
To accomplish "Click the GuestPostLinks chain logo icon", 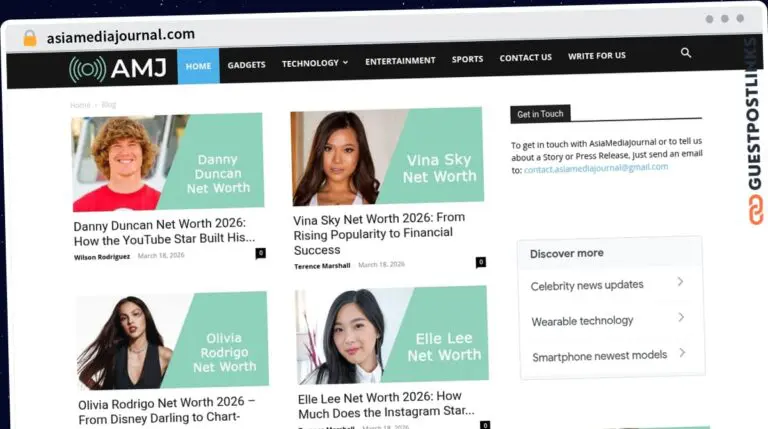I will coord(756,210).
